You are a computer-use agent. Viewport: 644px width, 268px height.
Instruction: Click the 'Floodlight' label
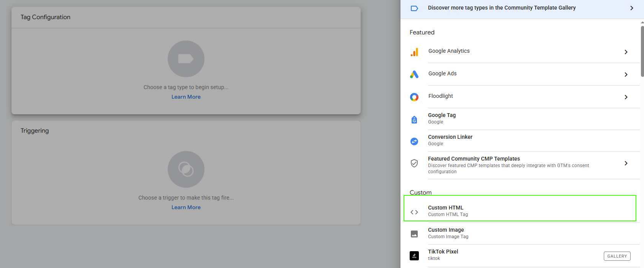tap(441, 96)
